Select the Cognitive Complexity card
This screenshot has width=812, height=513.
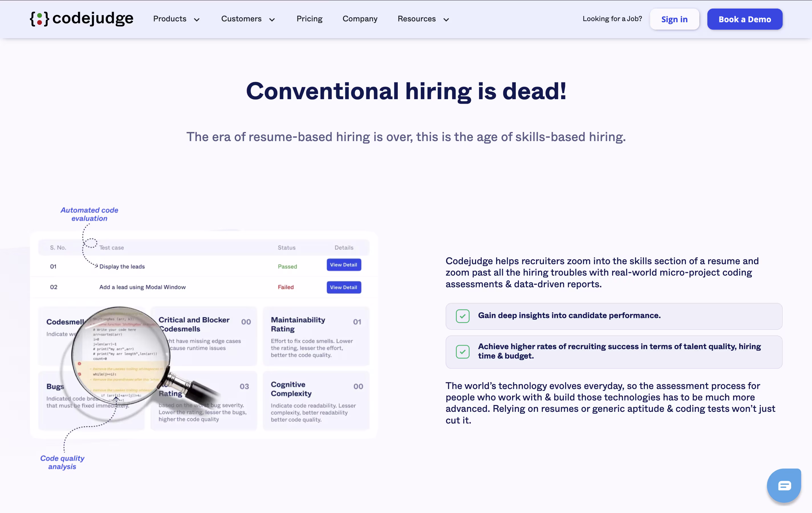click(316, 400)
